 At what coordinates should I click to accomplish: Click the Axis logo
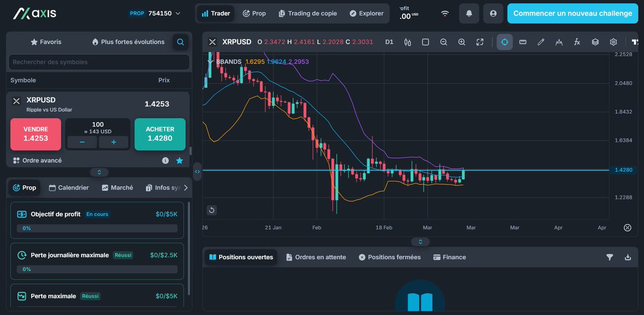pyautogui.click(x=35, y=13)
